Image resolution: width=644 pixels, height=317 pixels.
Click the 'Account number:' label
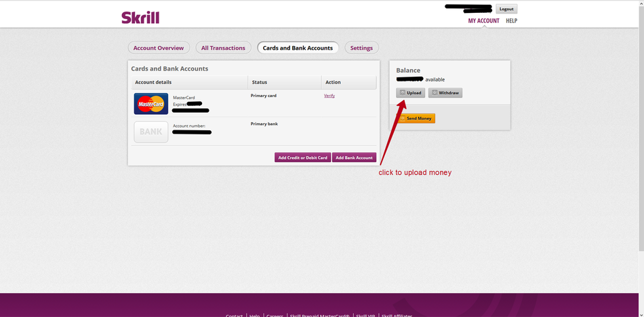click(x=189, y=126)
